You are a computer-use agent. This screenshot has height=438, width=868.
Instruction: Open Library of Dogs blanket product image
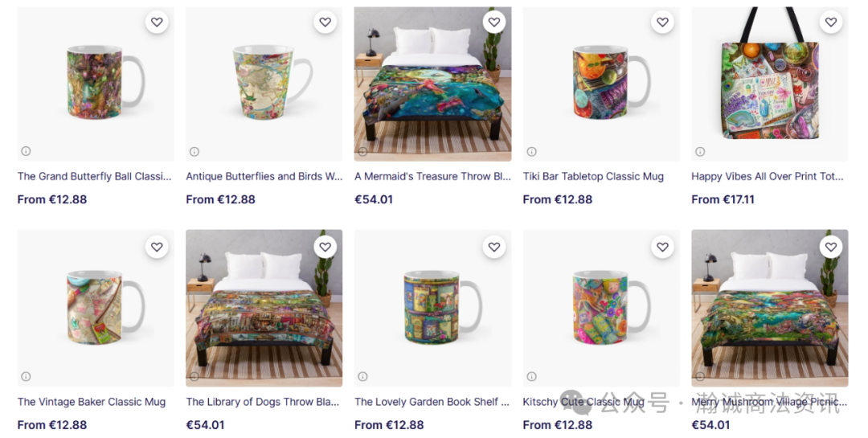(264, 309)
